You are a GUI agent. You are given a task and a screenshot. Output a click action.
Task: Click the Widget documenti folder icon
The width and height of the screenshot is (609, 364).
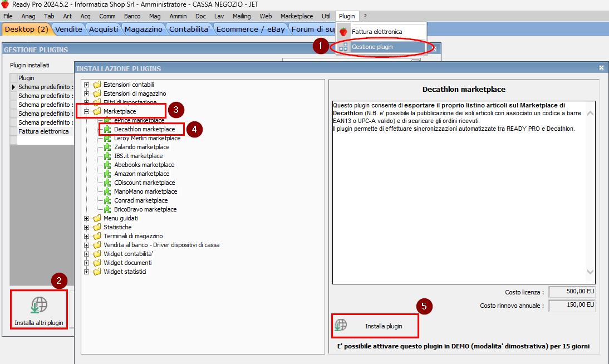click(97, 263)
